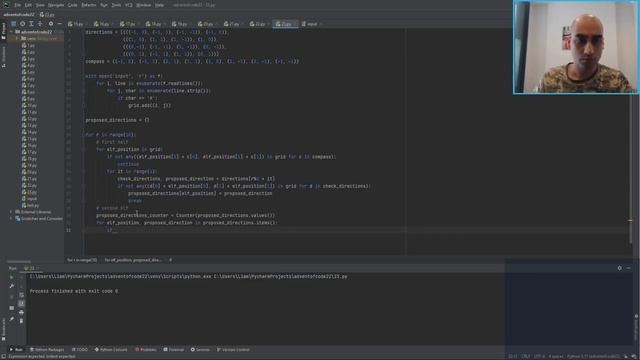Click line:column position indicator
640x360 pixels.
coord(513,356)
